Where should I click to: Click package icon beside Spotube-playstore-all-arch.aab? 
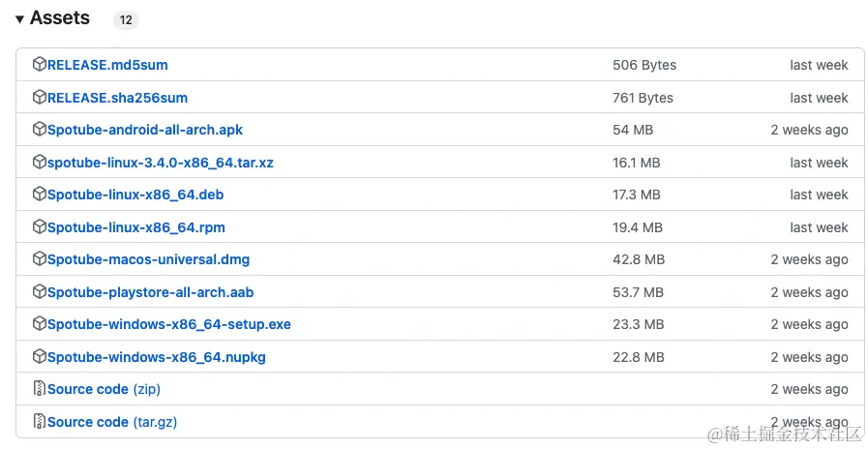coord(40,291)
